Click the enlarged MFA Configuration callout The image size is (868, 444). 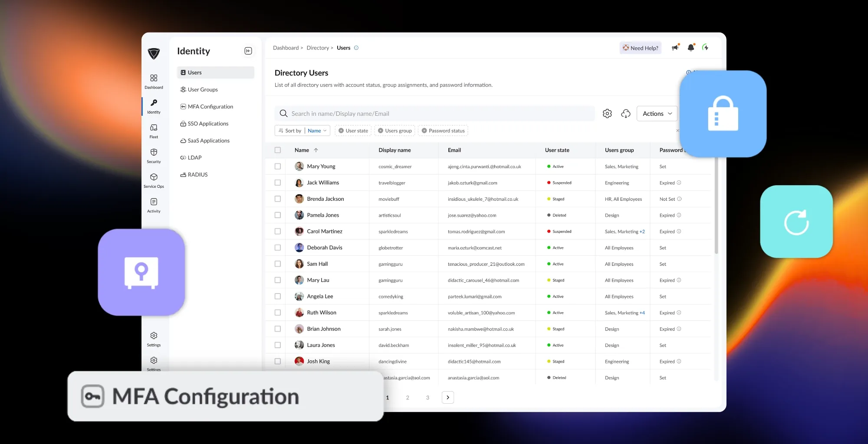point(226,396)
